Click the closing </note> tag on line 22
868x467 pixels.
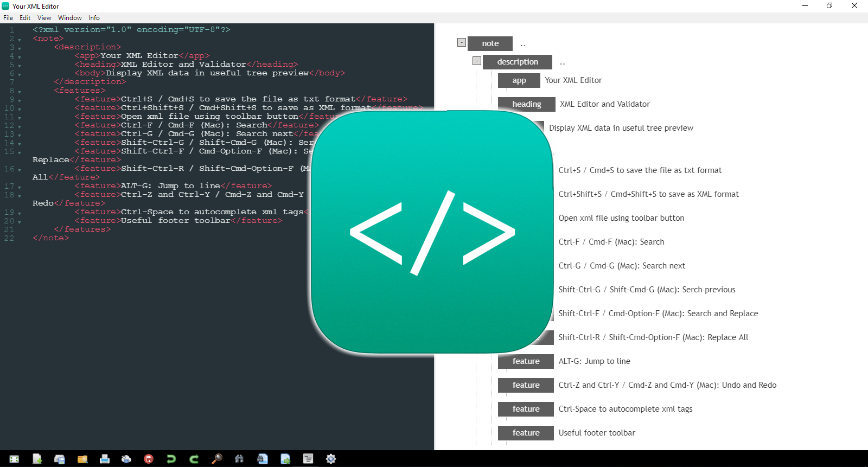[51, 238]
